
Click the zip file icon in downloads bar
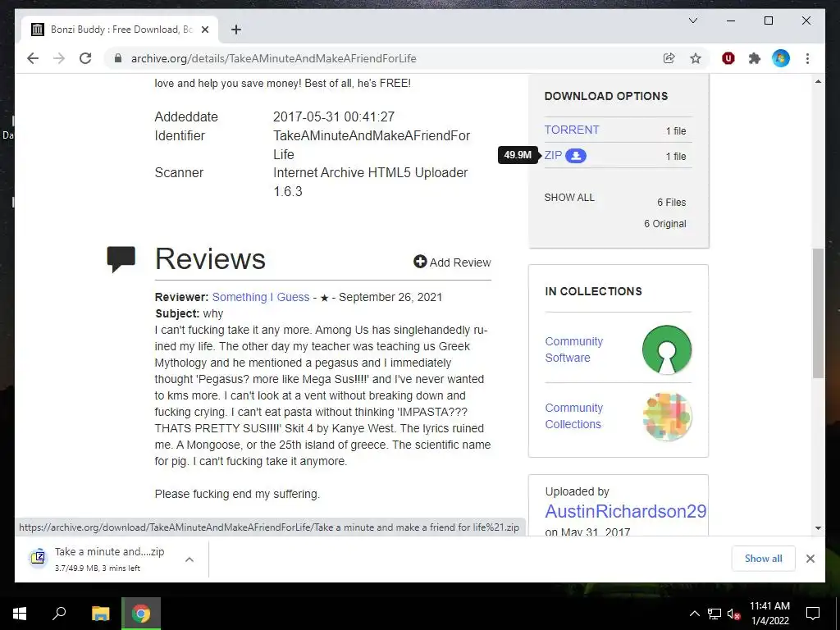pos(38,558)
